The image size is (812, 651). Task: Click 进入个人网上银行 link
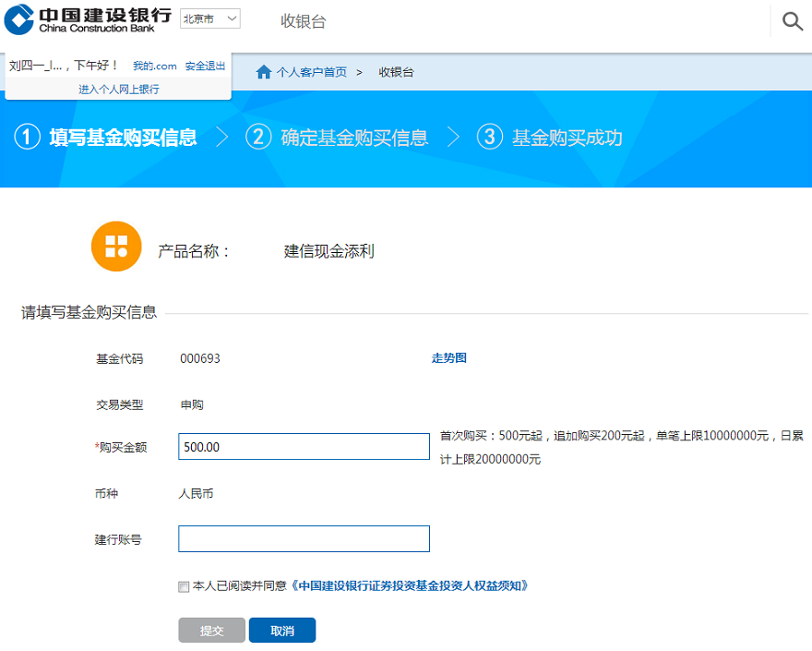pos(118,90)
